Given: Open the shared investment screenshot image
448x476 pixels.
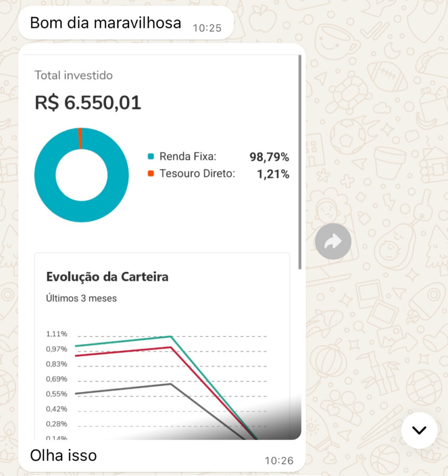Looking at the screenshot, I should pos(162,246).
